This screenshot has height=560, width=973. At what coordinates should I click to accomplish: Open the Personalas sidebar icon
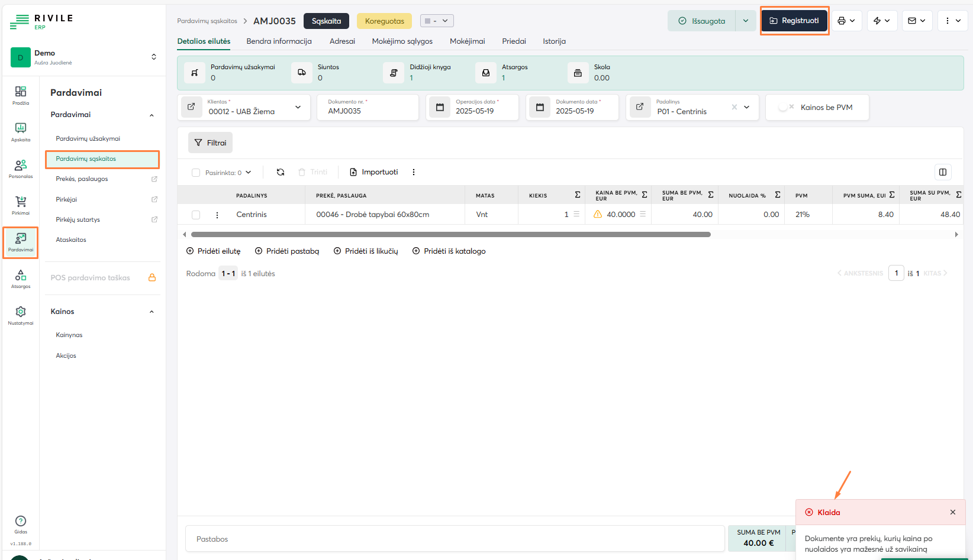tap(21, 168)
